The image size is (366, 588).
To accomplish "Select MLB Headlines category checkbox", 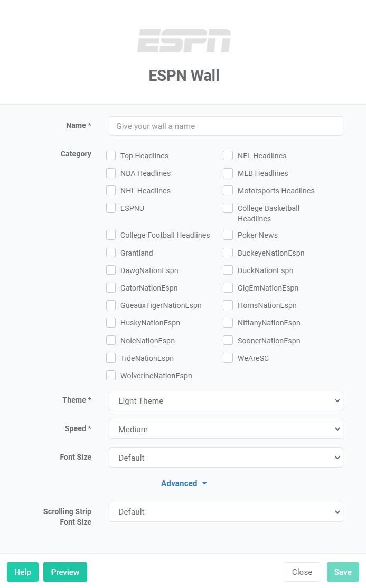I will 228,173.
